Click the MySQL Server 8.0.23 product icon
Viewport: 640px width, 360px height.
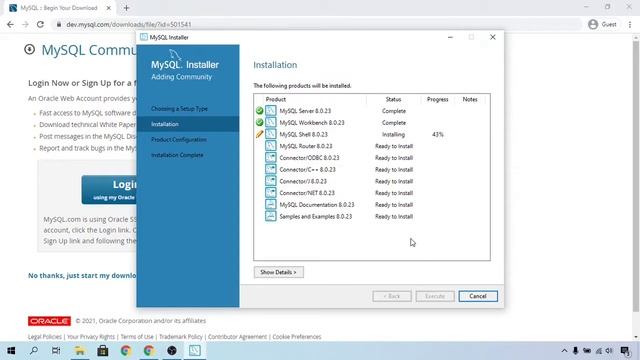coord(271,111)
